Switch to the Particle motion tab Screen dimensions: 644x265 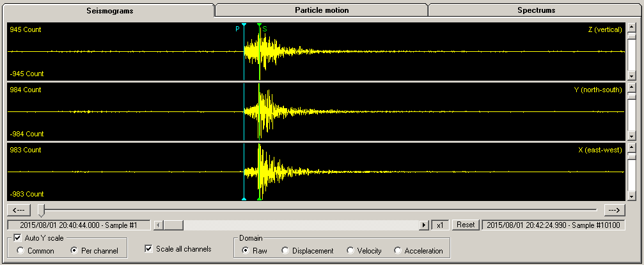[x=322, y=10]
